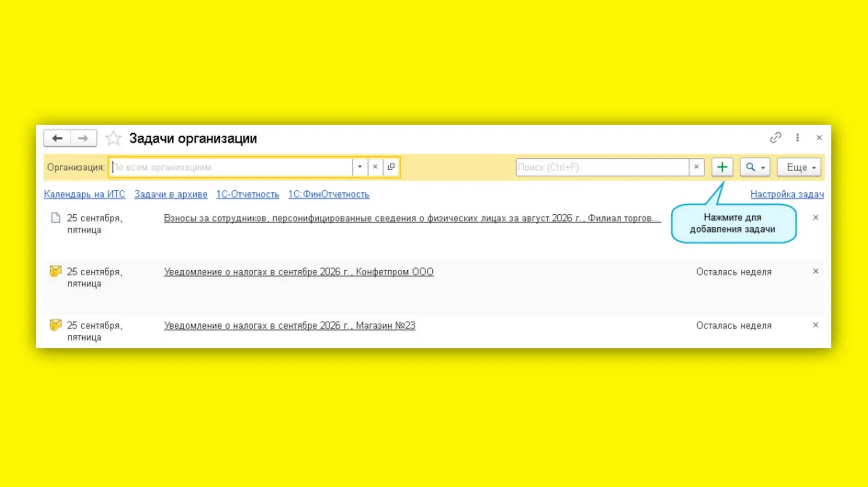
Task: Open Задачи в архиве link
Action: [x=171, y=194]
